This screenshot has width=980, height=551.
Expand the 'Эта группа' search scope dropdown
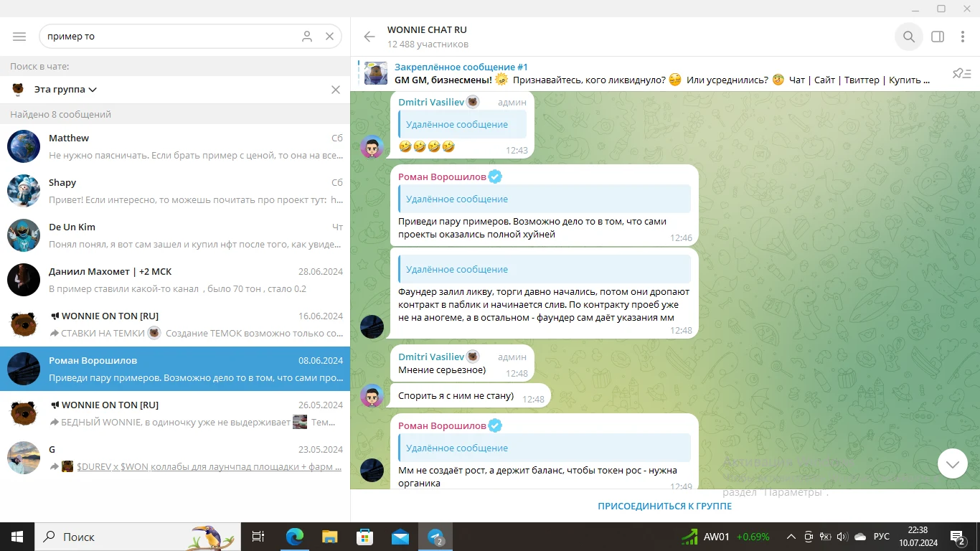click(66, 90)
